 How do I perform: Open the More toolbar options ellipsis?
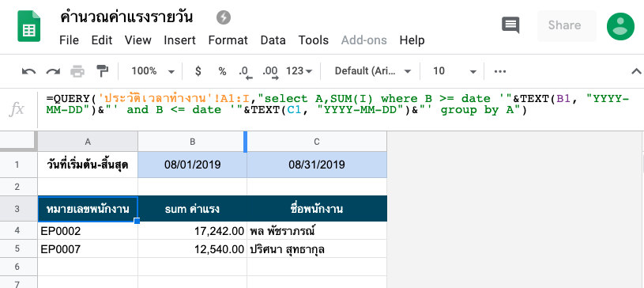click(500, 71)
